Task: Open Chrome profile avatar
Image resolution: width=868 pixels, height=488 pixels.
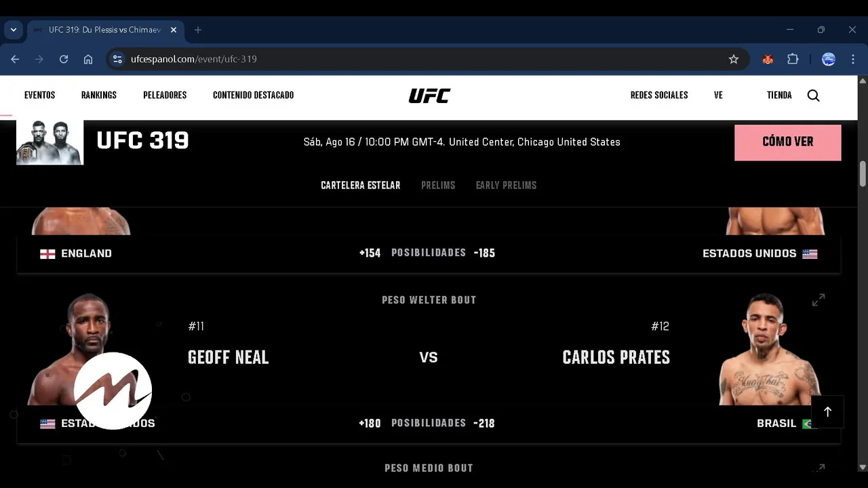Action: [x=829, y=59]
